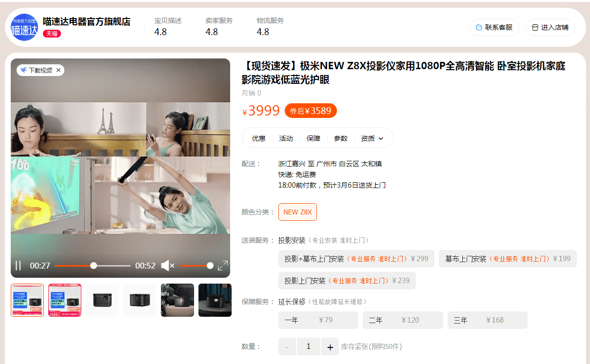Viewport: 590px width, 364px height.
Task: Select the fifth product thumbnail
Action: point(177,300)
